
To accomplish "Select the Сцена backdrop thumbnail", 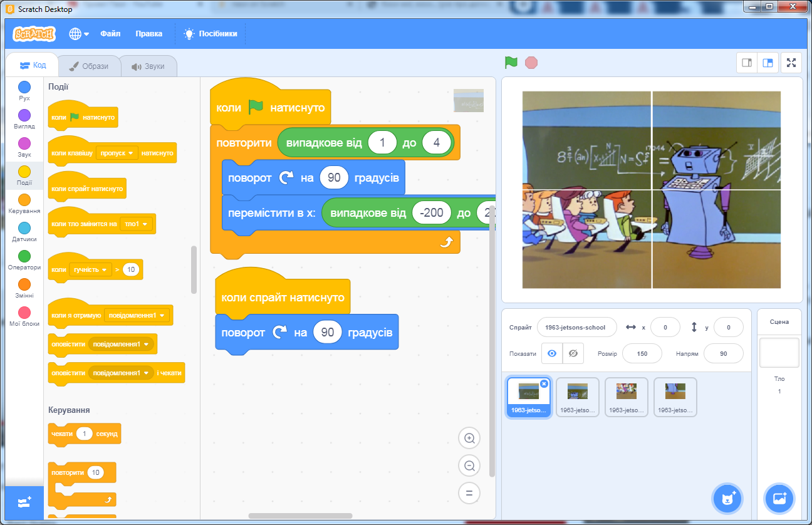I will (x=779, y=353).
